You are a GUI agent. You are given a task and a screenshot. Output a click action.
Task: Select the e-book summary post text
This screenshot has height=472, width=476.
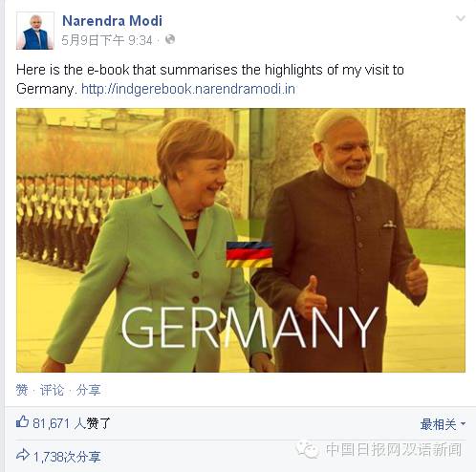point(210,79)
